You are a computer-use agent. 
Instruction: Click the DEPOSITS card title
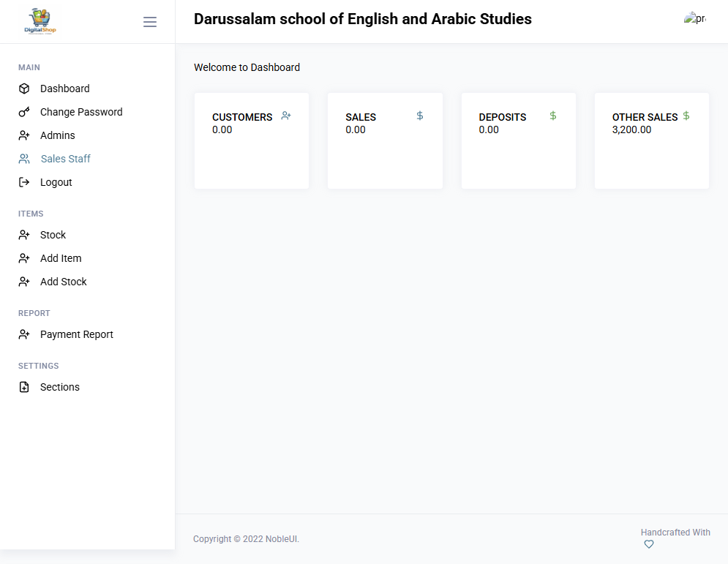pyautogui.click(x=503, y=117)
